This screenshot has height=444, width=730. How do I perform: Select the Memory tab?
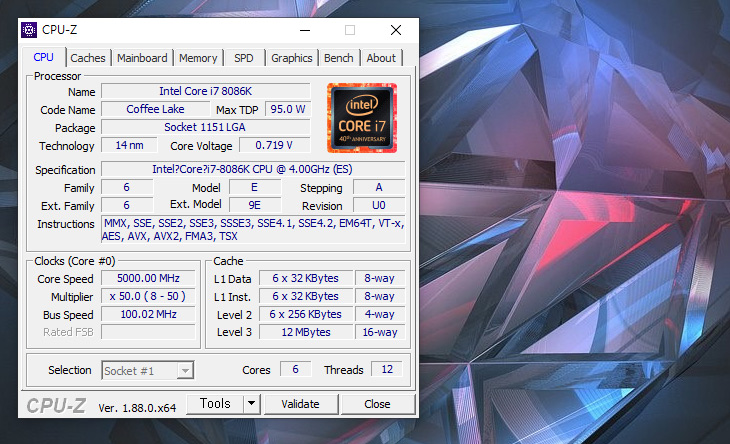point(198,58)
